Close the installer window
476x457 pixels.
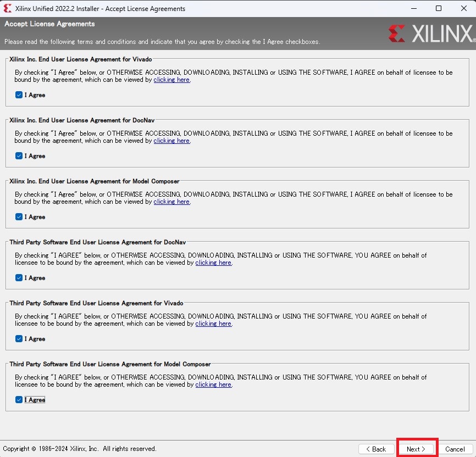coord(463,8)
